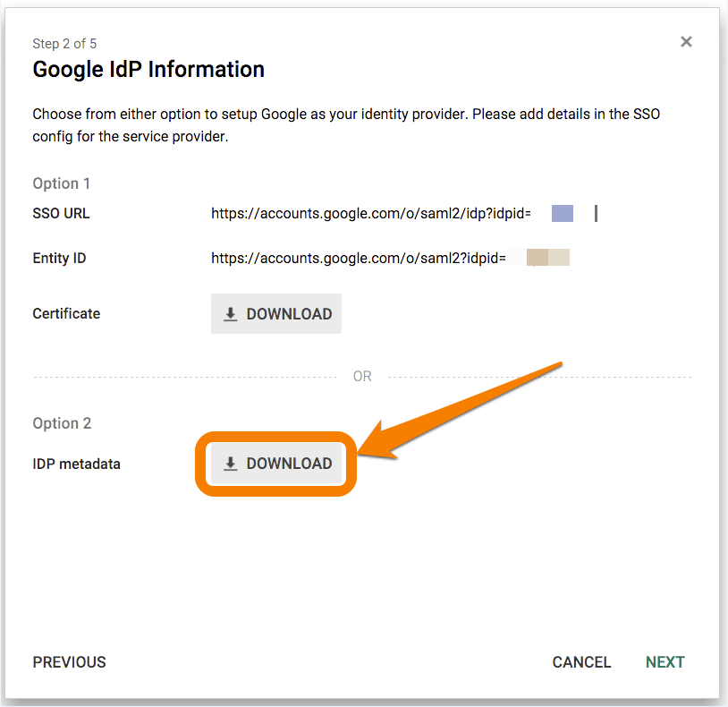Click the Entity ID label
The height and width of the screenshot is (707, 728).
(59, 258)
